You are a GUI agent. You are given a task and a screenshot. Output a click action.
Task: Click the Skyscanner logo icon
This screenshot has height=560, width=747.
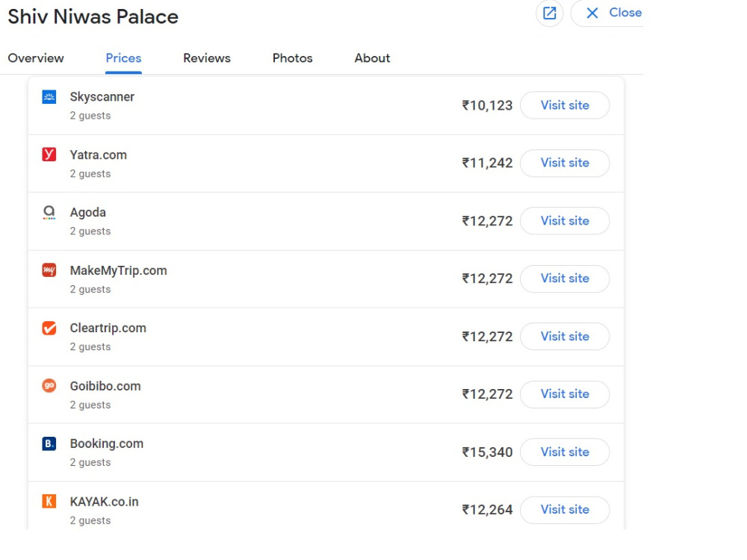(x=49, y=97)
